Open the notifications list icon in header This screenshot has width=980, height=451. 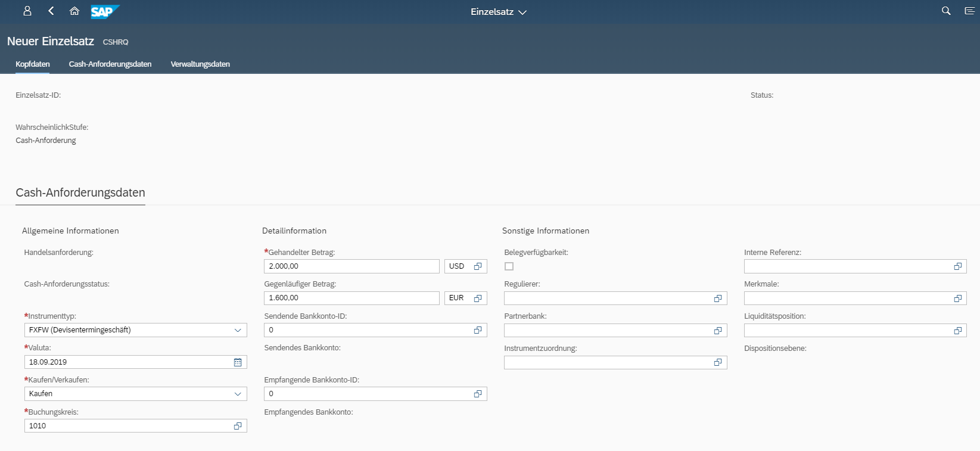click(x=969, y=11)
